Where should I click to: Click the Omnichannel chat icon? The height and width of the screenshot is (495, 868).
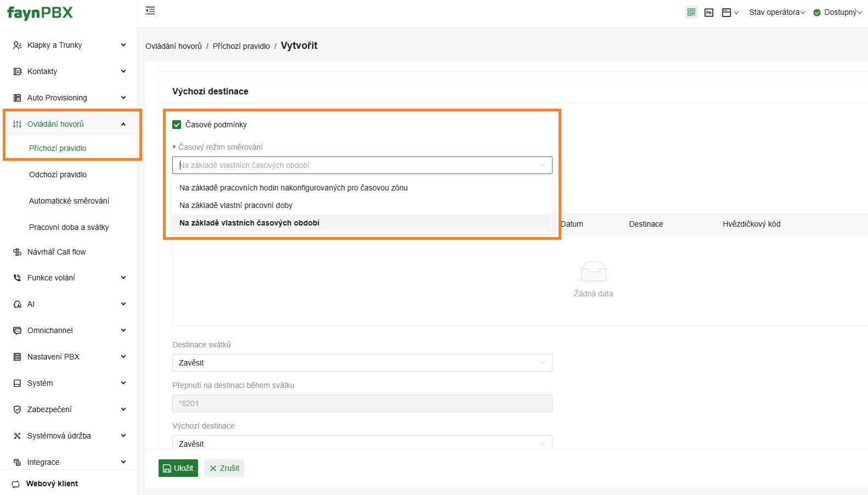tap(17, 331)
